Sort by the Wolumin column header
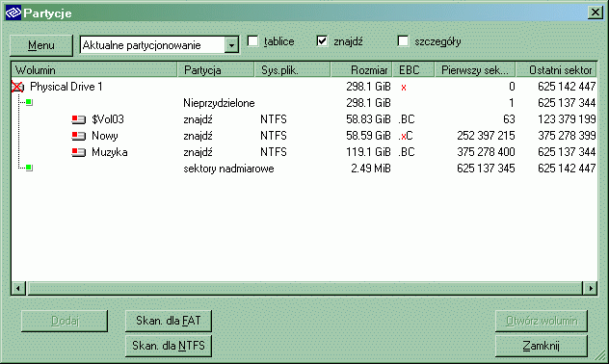The image size is (609, 364). point(94,70)
